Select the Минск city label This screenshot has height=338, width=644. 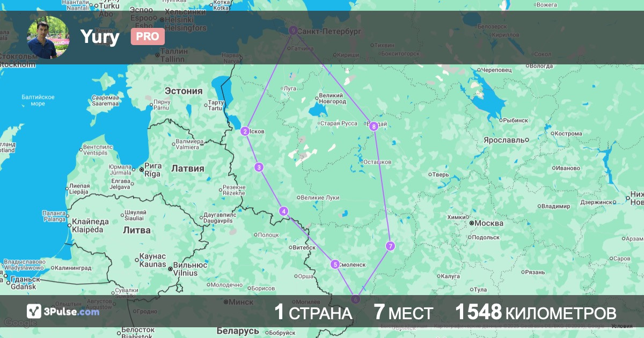[240, 302]
